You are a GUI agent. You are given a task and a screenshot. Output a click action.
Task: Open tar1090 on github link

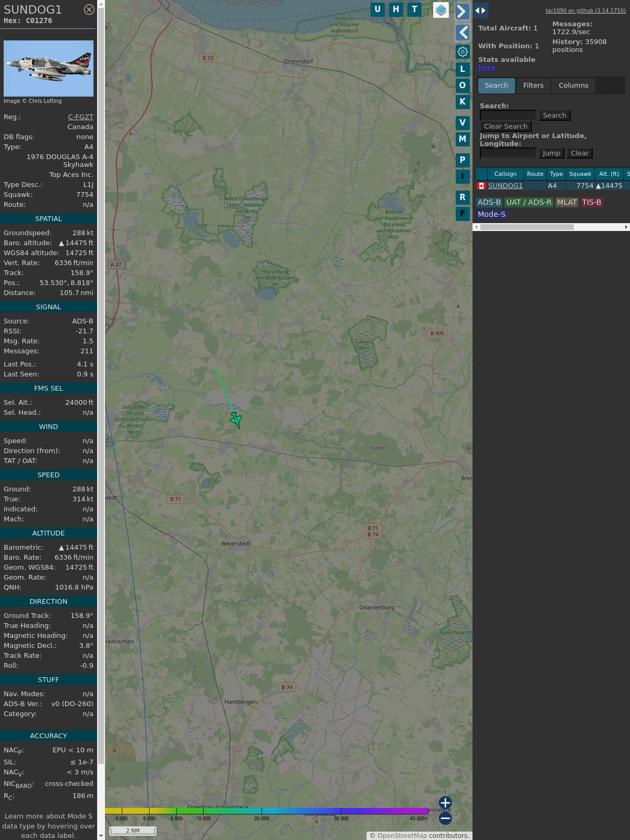click(585, 10)
